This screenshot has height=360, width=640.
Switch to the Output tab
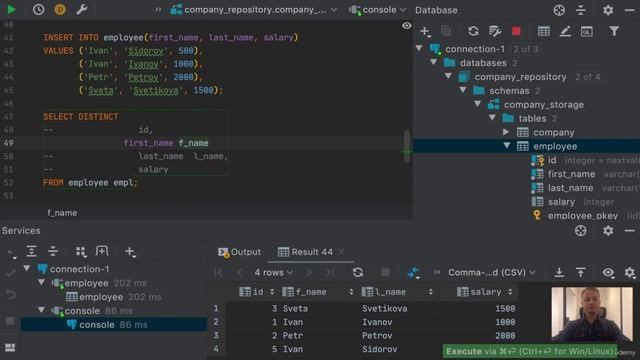(x=239, y=252)
